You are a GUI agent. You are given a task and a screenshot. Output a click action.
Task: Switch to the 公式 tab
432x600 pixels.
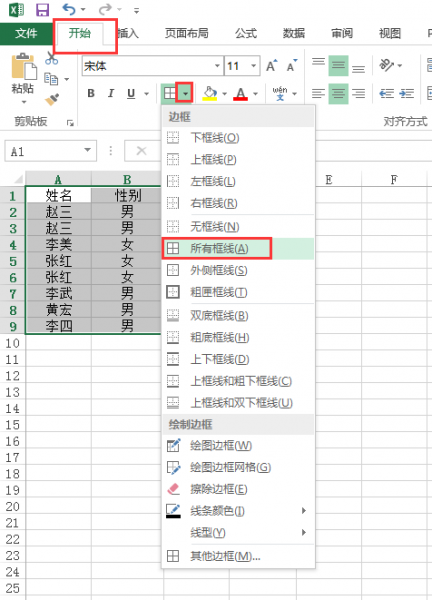pyautogui.click(x=246, y=34)
